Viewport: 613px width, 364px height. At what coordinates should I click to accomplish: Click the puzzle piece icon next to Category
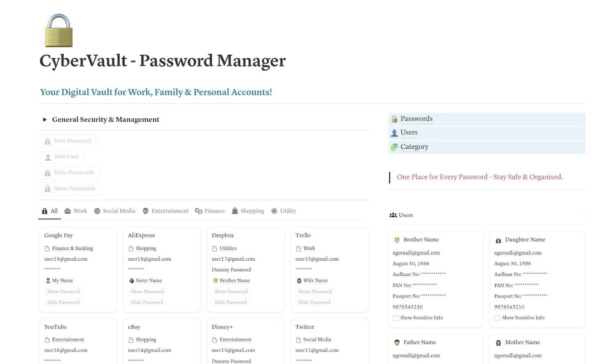pyautogui.click(x=394, y=147)
